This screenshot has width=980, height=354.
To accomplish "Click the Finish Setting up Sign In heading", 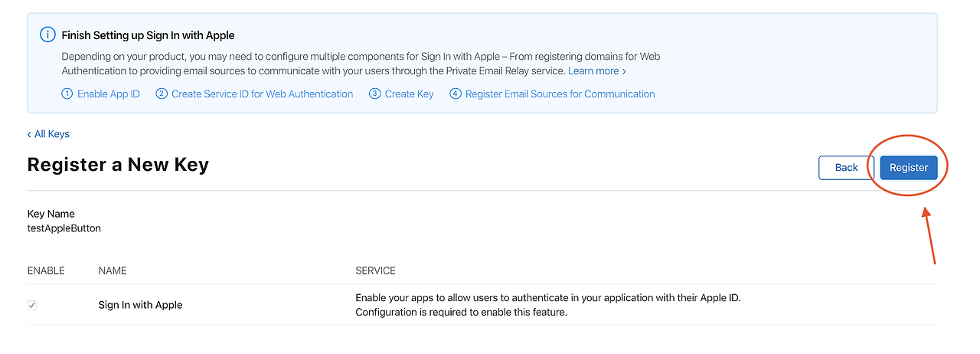I will click(148, 35).
